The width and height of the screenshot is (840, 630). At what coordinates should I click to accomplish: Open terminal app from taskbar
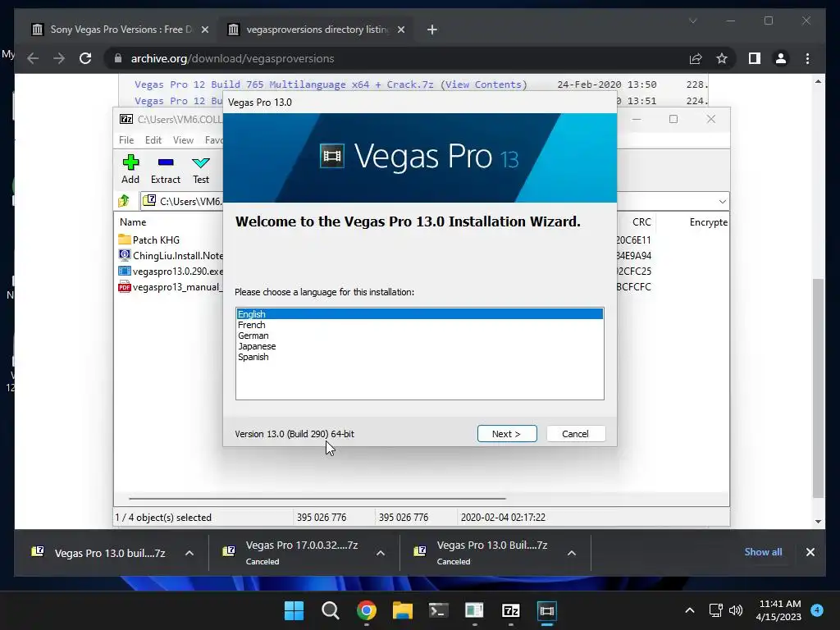click(438, 610)
